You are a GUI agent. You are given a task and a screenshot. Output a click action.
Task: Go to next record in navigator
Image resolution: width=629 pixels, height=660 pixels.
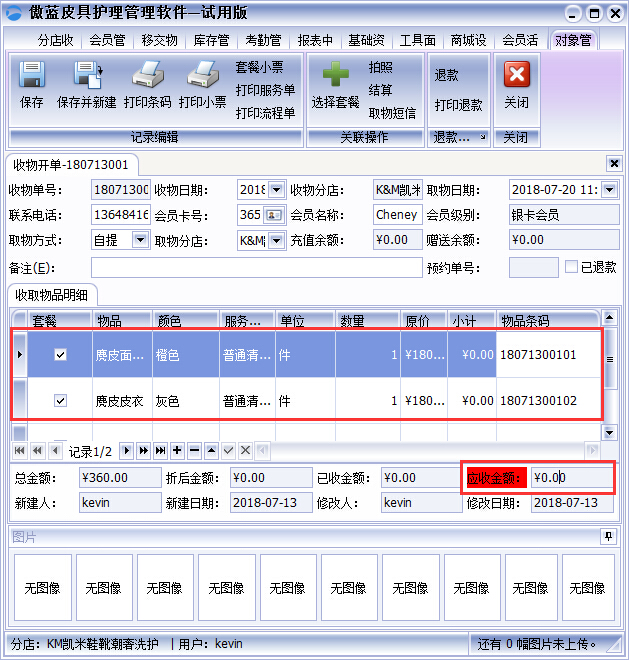coord(128,451)
